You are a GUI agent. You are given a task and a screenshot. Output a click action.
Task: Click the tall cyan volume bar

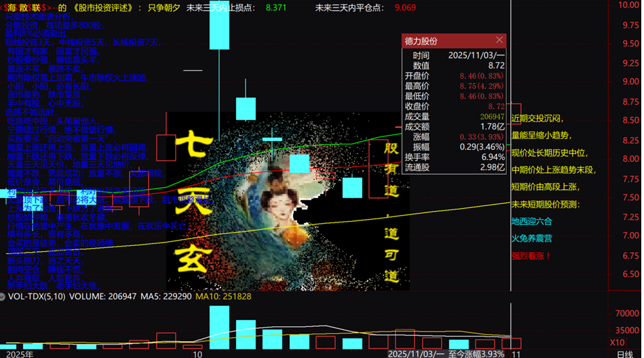(x=219, y=327)
